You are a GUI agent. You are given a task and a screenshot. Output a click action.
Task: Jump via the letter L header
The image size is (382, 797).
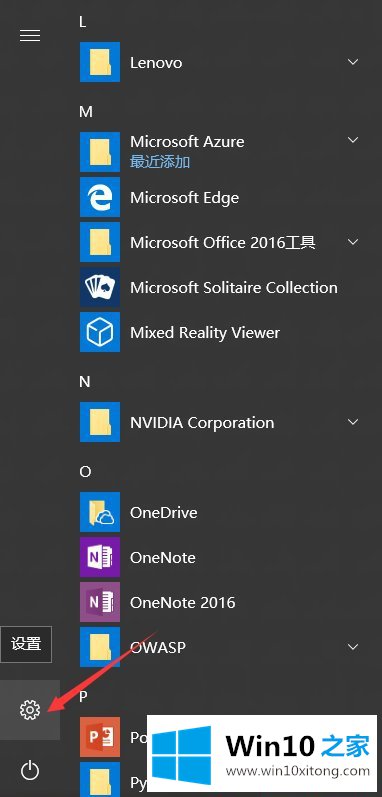click(83, 21)
